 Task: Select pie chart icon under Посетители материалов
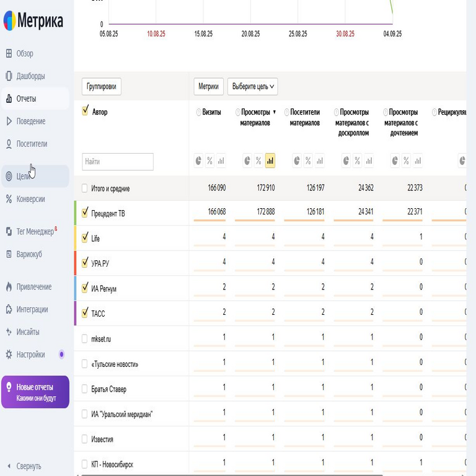click(x=297, y=161)
